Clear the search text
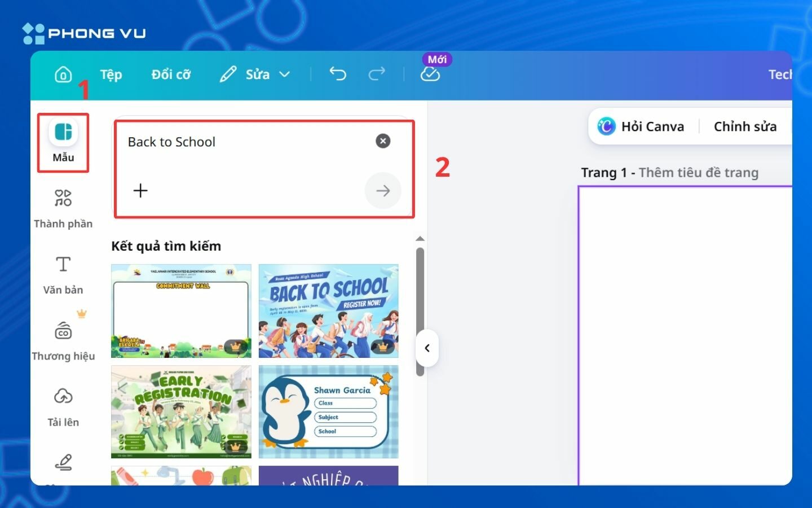The height and width of the screenshot is (508, 812). point(383,141)
